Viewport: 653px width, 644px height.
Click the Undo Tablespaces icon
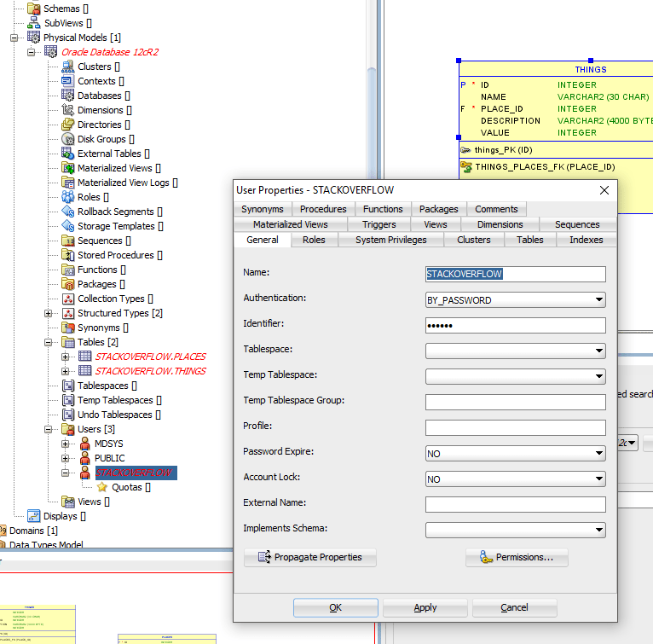coord(68,415)
